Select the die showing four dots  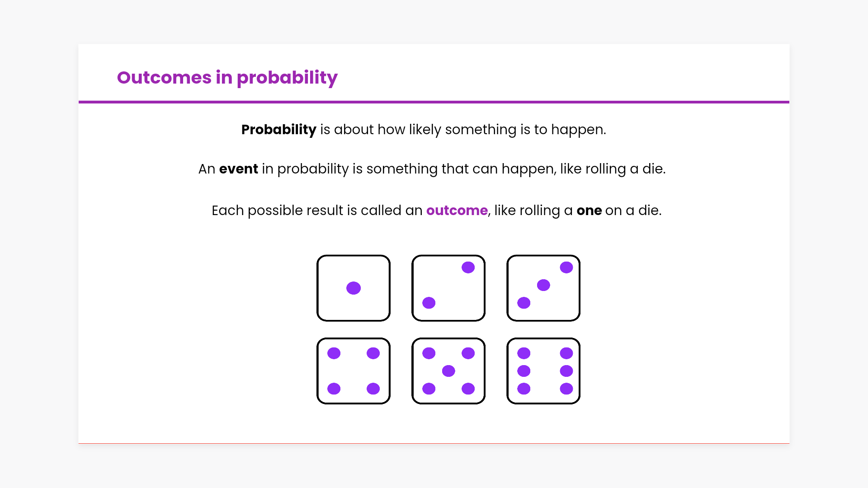pyautogui.click(x=353, y=371)
